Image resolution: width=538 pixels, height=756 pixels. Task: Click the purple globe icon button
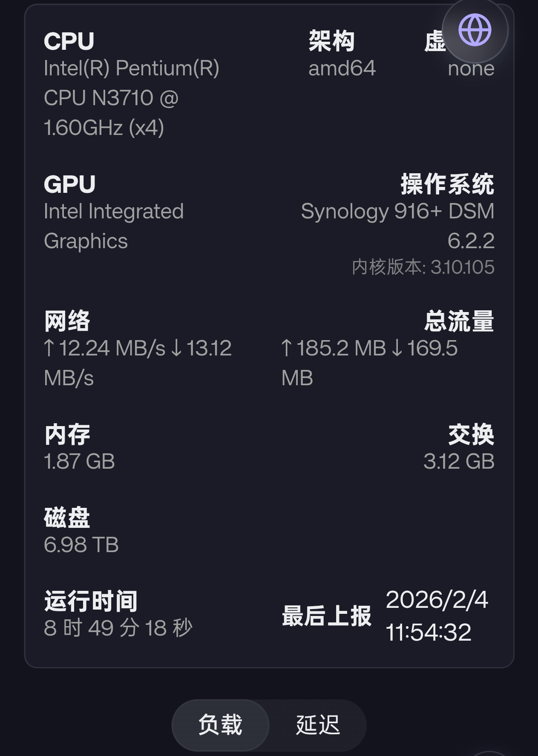(x=475, y=30)
